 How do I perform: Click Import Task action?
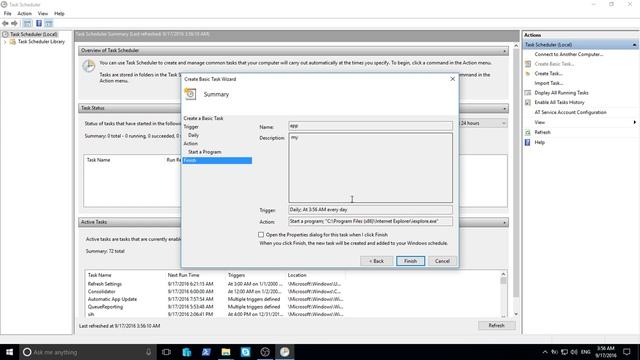(549, 83)
